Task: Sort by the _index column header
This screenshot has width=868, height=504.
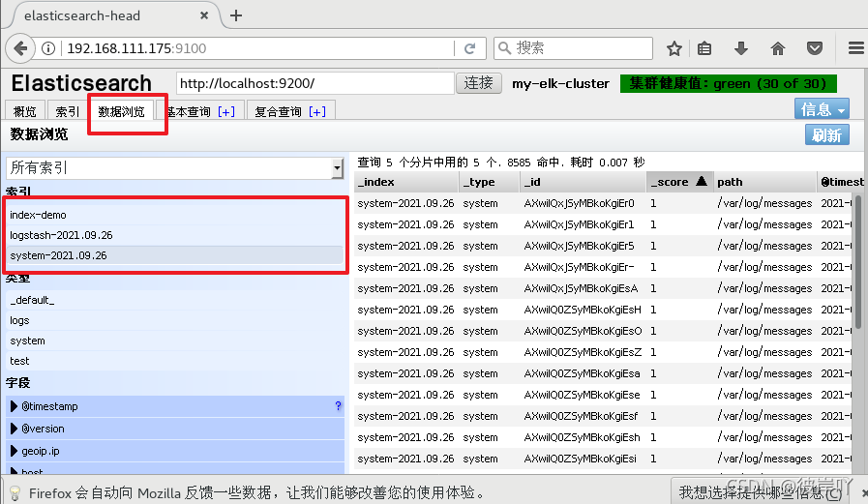Action: coord(406,182)
